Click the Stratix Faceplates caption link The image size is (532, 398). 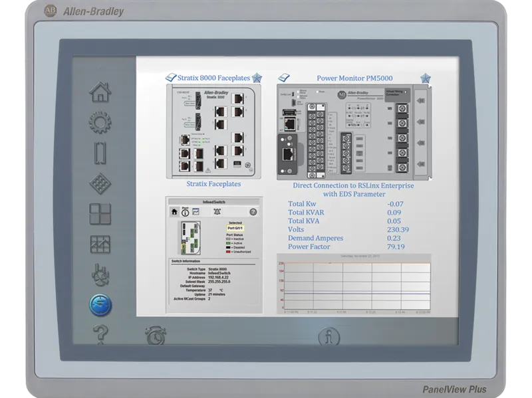(x=213, y=184)
